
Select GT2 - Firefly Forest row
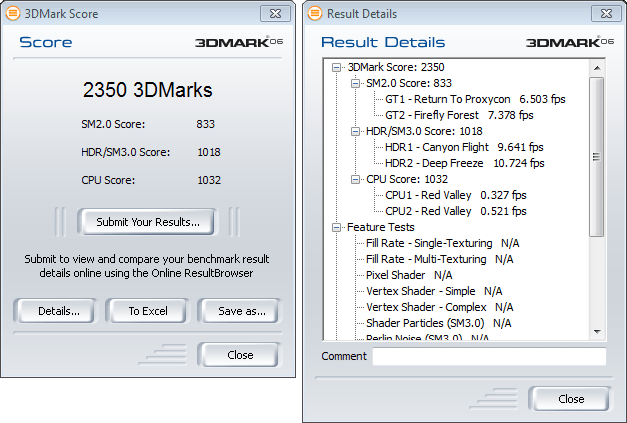point(459,115)
